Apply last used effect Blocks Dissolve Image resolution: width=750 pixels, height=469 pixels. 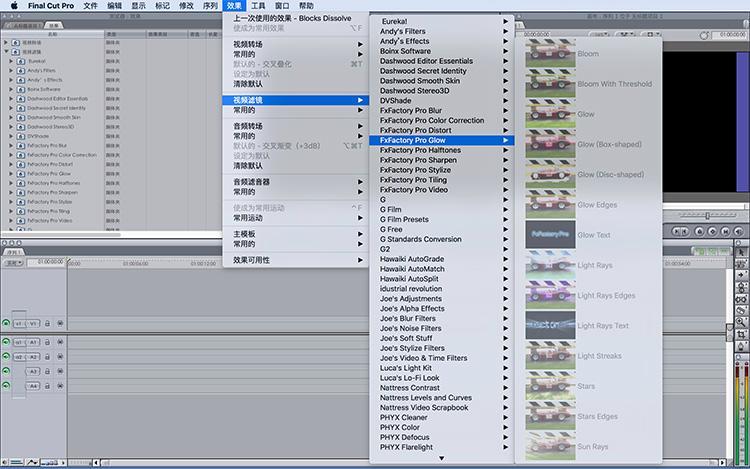(x=296, y=18)
